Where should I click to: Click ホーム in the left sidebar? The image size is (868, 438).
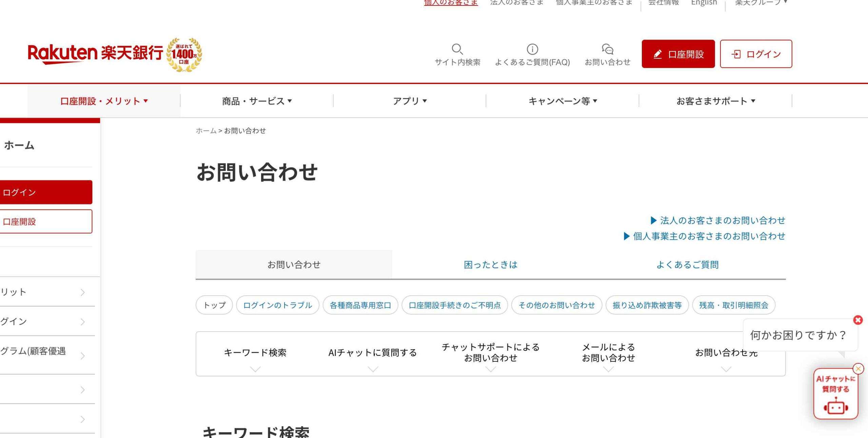click(19, 145)
